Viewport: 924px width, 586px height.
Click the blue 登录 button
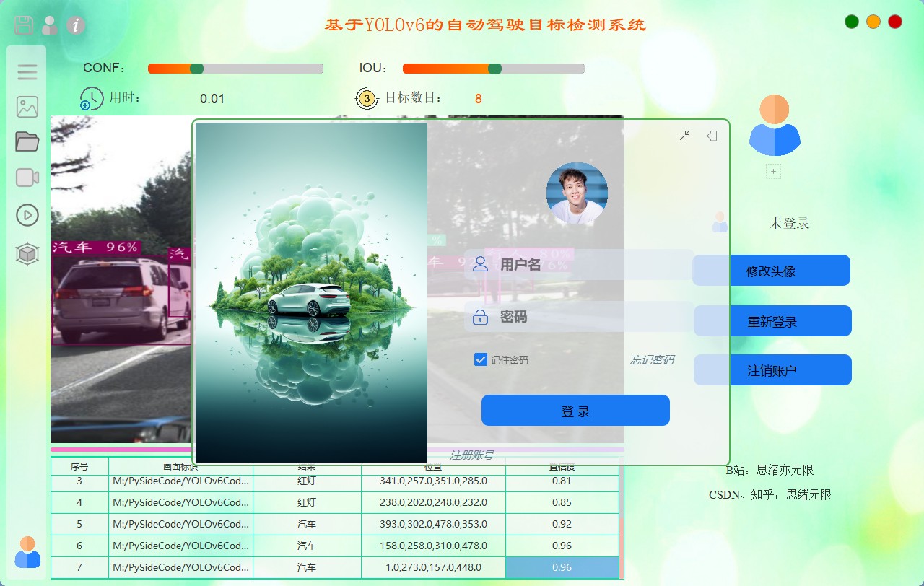tap(575, 411)
